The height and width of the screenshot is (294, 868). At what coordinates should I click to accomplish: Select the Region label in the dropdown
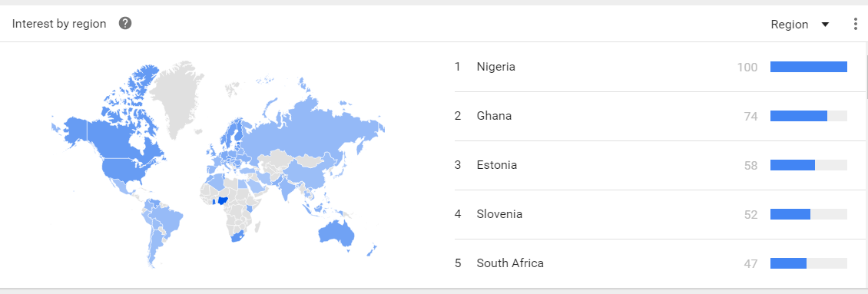pyautogui.click(x=790, y=25)
